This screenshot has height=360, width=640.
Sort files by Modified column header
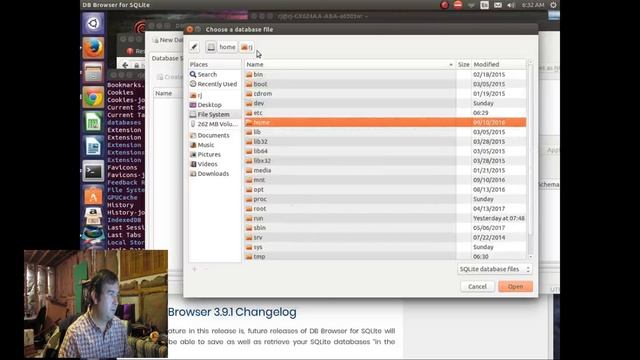(499, 64)
